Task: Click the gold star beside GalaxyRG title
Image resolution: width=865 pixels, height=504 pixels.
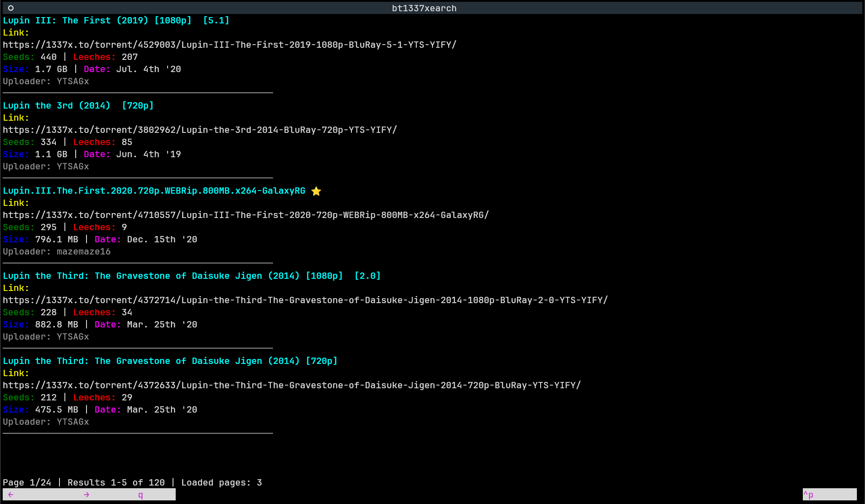Action: click(316, 191)
